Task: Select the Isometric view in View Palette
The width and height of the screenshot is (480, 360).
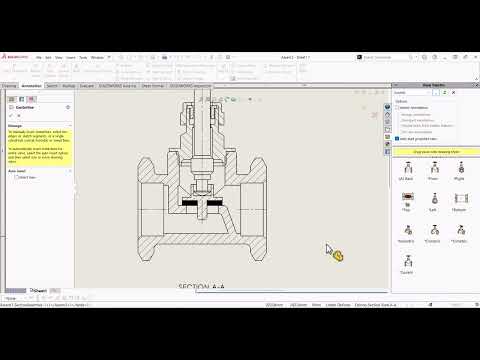Action: (406, 233)
